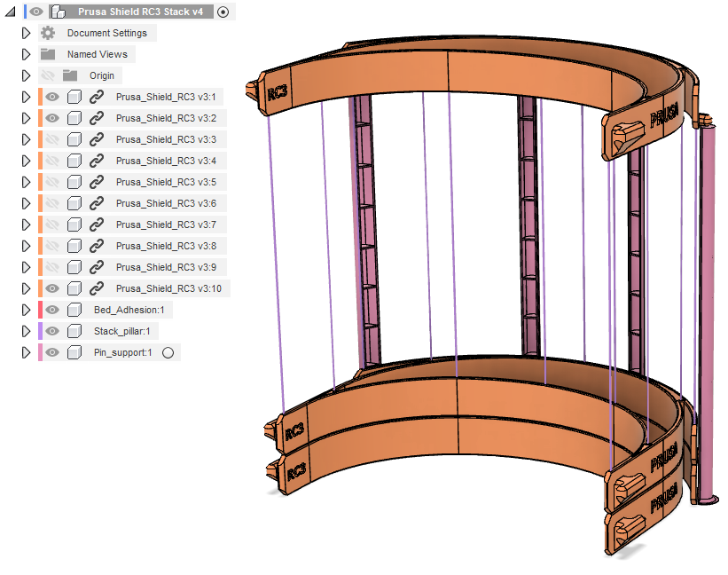Expand the Origin node
This screenshot has height=575, width=728.
click(x=26, y=75)
